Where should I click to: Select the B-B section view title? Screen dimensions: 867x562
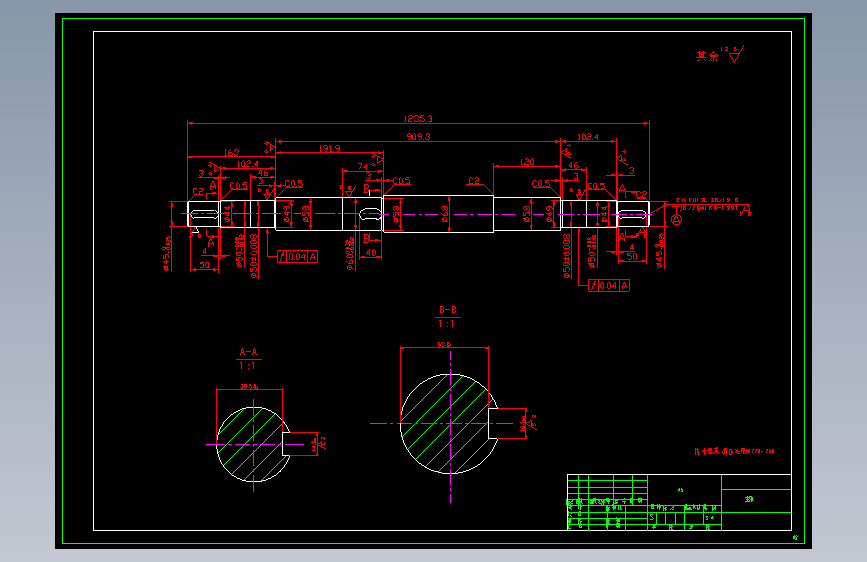[x=448, y=310]
